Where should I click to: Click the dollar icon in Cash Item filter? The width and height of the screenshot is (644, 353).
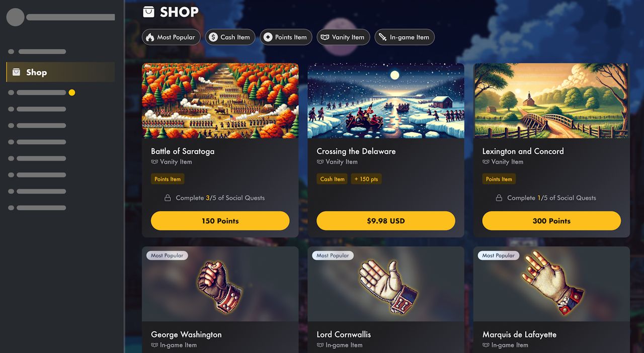[x=213, y=37]
